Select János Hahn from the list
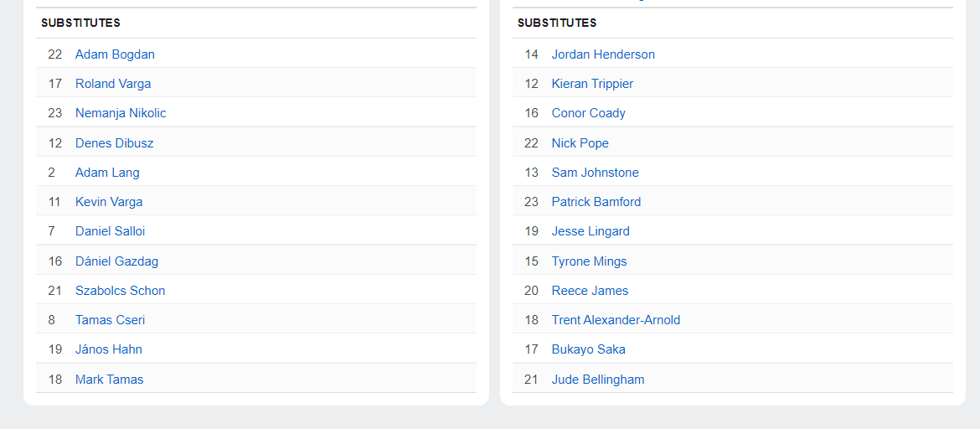This screenshot has width=980, height=429. tap(109, 349)
